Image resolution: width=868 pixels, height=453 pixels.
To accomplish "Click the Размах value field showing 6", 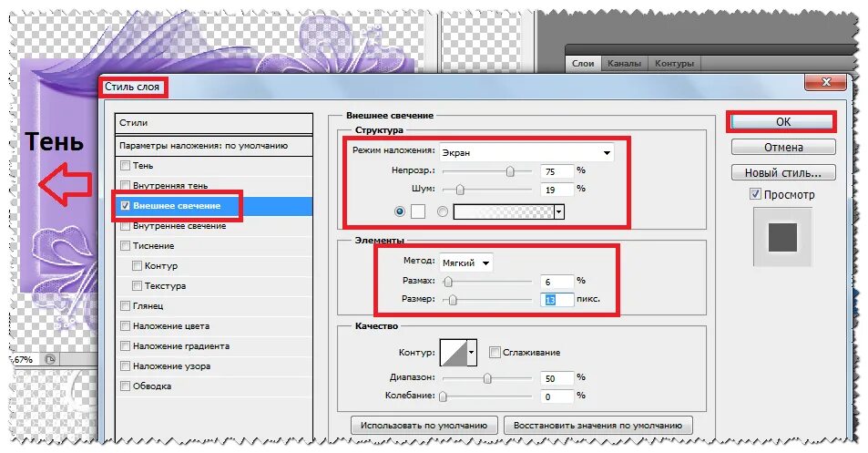I will tap(557, 282).
